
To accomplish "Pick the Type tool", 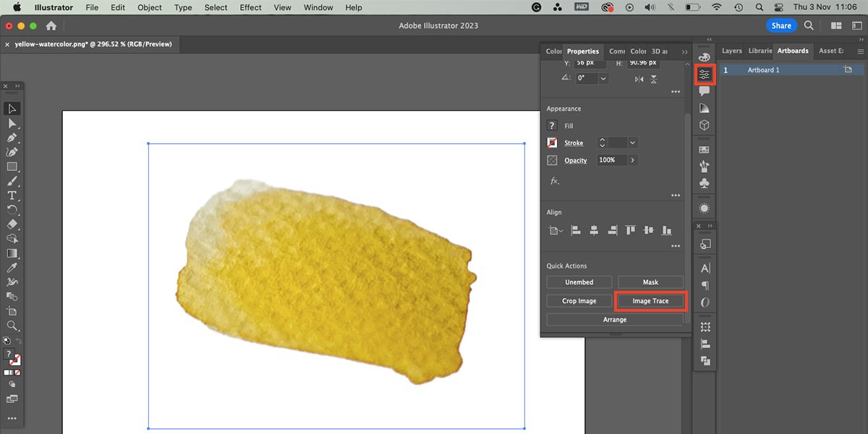I will (12, 196).
